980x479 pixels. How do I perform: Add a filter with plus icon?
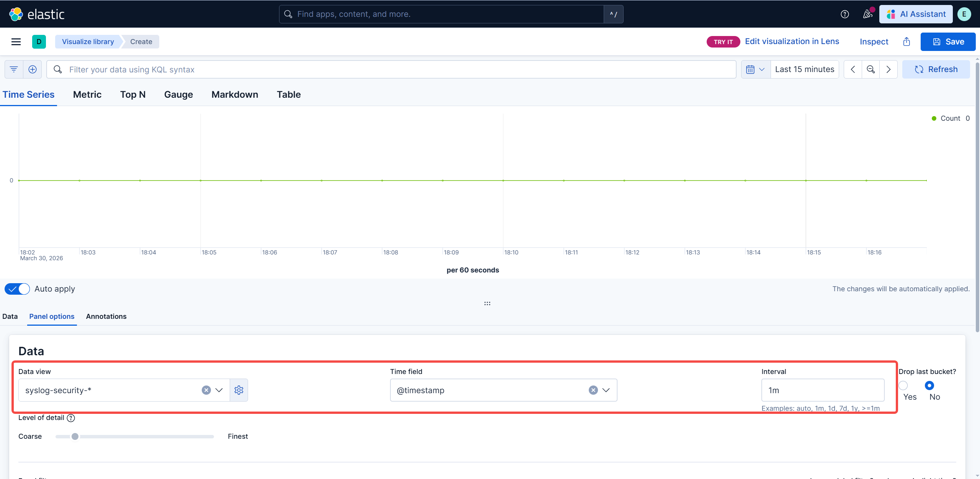[x=33, y=69]
